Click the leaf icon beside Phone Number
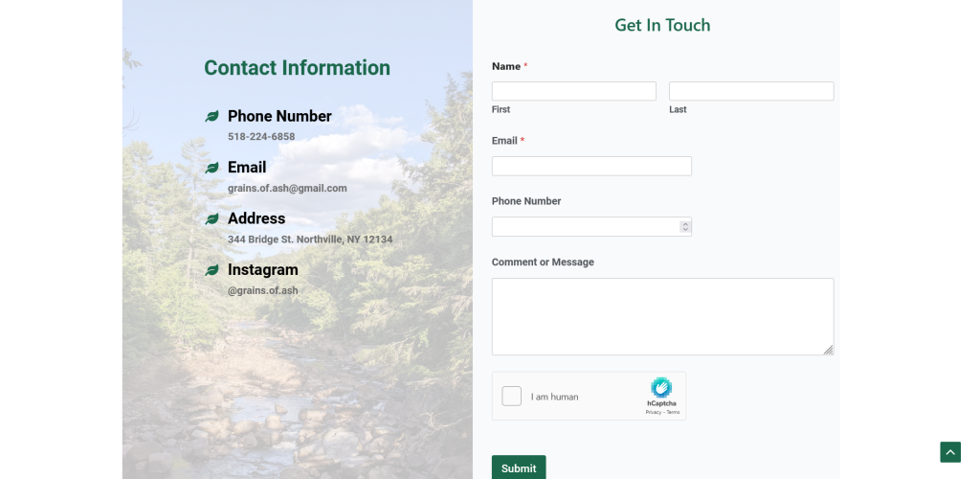Image resolution: width=980 pixels, height=479 pixels. pyautogui.click(x=212, y=116)
